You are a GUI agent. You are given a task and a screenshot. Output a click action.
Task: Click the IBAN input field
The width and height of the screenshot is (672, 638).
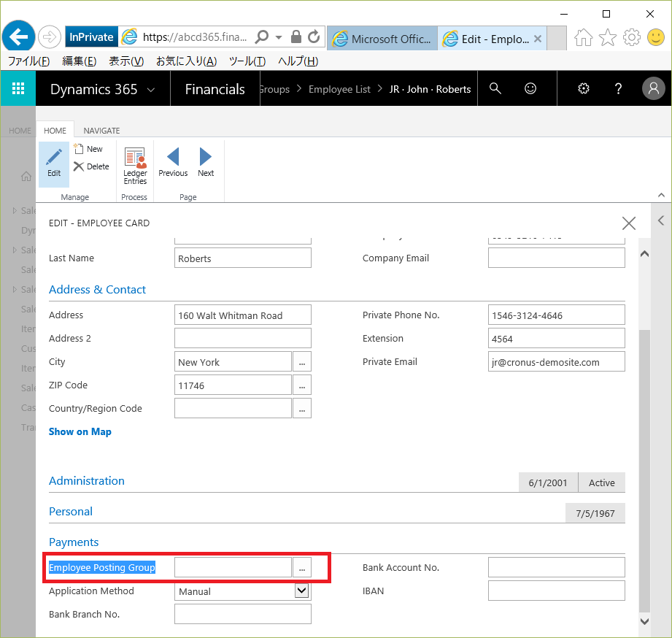click(556, 591)
